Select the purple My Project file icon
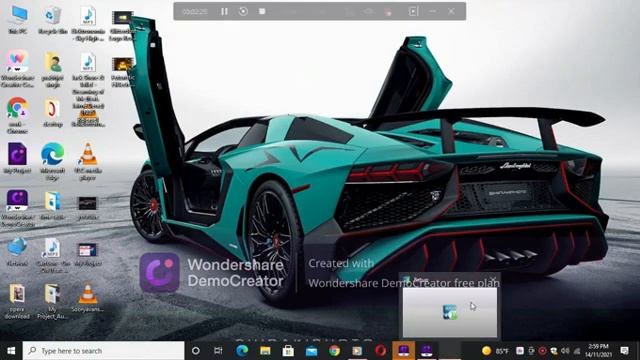640x360 pixels. click(17, 158)
